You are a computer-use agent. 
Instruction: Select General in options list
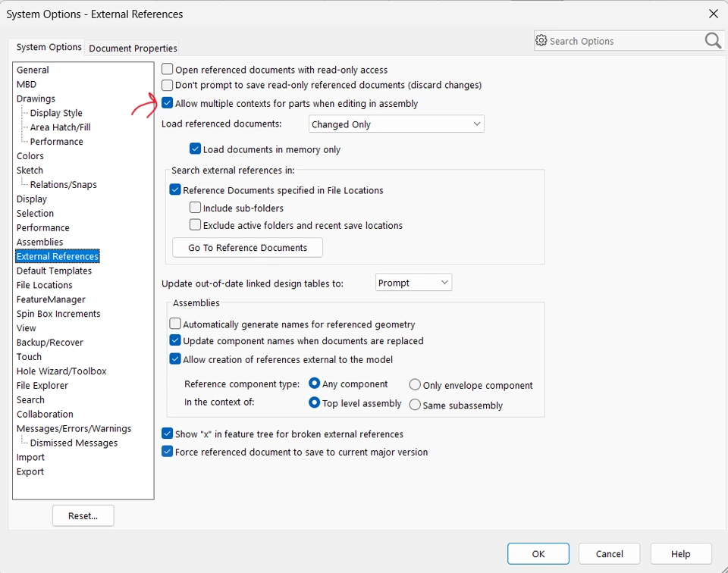point(33,70)
